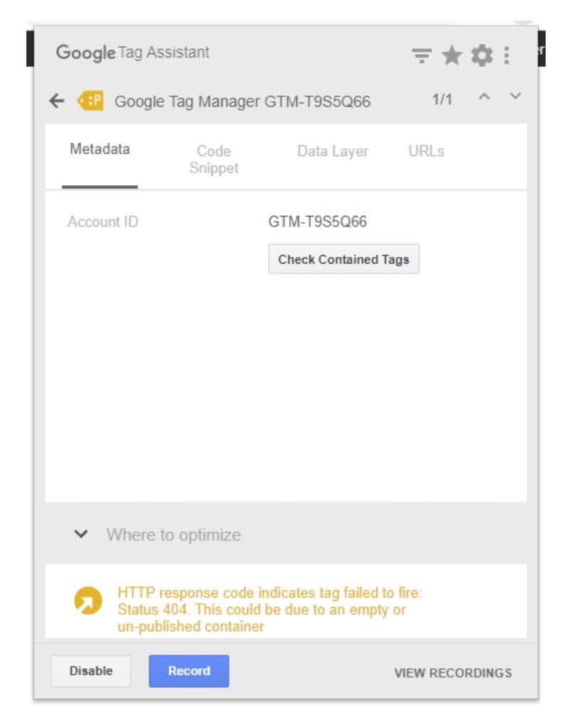Click the Check Contained Tags button

point(343,259)
